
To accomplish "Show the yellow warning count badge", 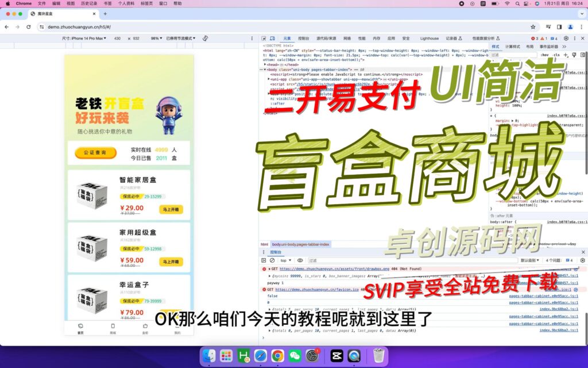I will [544, 39].
